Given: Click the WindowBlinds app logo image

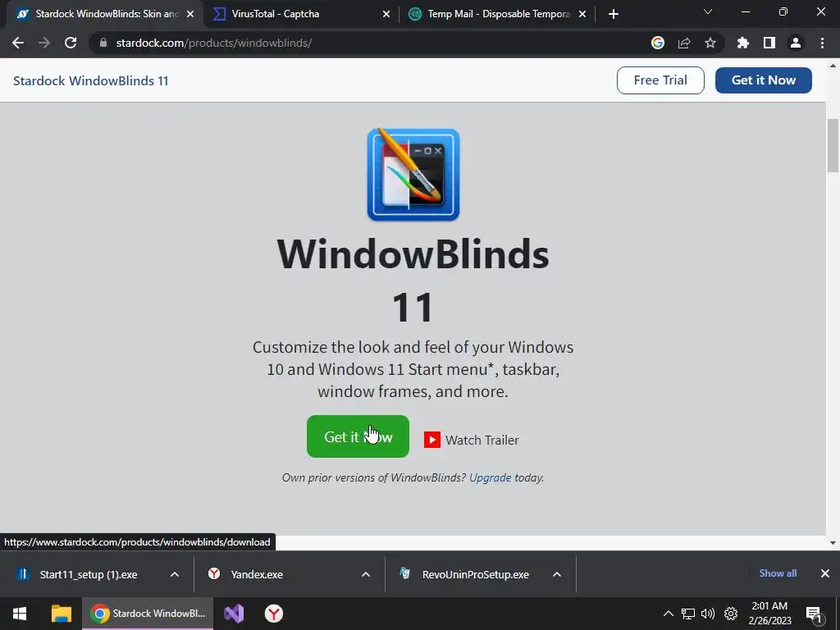Looking at the screenshot, I should tap(413, 175).
